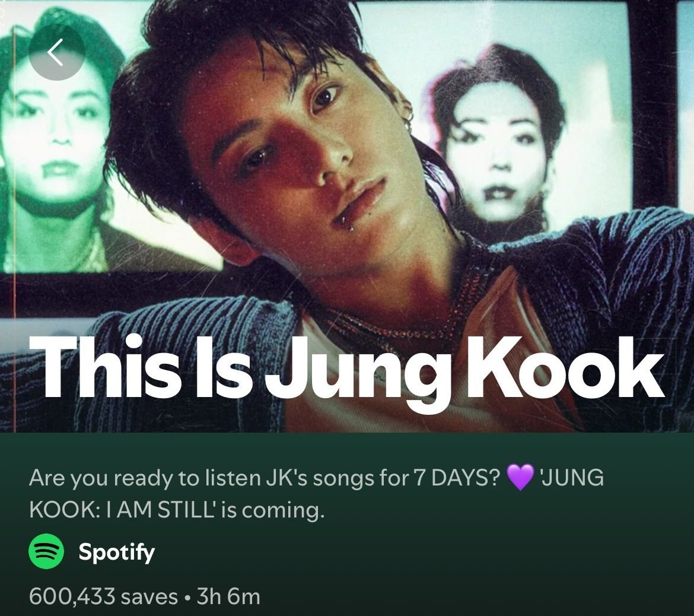Click the green-tinted TV screen on left
Viewport: 694px width, 616px height.
tap(62, 146)
